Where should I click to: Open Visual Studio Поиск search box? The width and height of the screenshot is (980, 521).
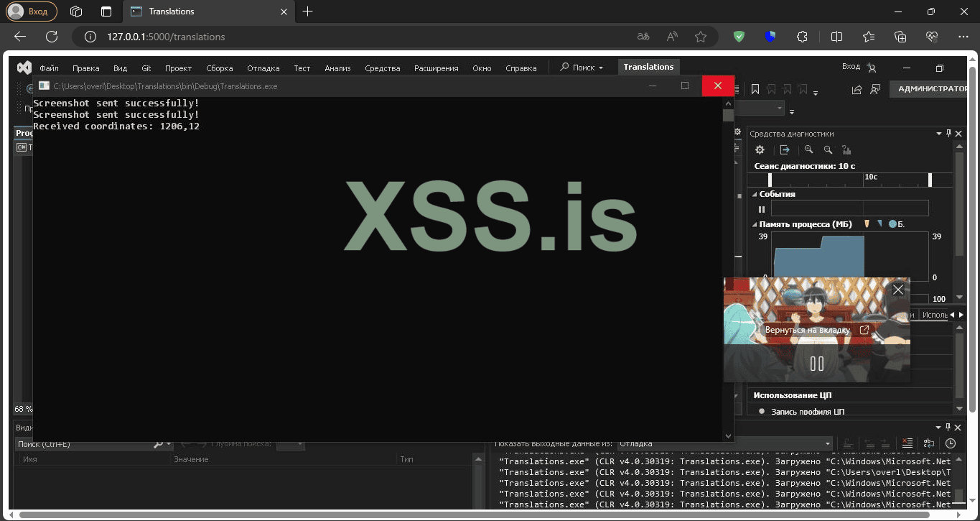coord(582,68)
